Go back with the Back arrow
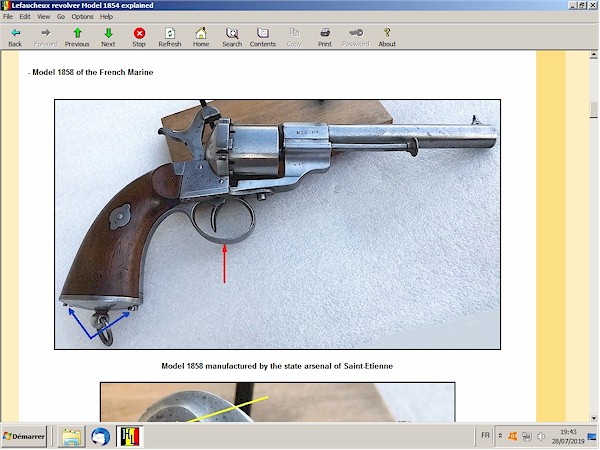The width and height of the screenshot is (600, 450). (x=15, y=38)
